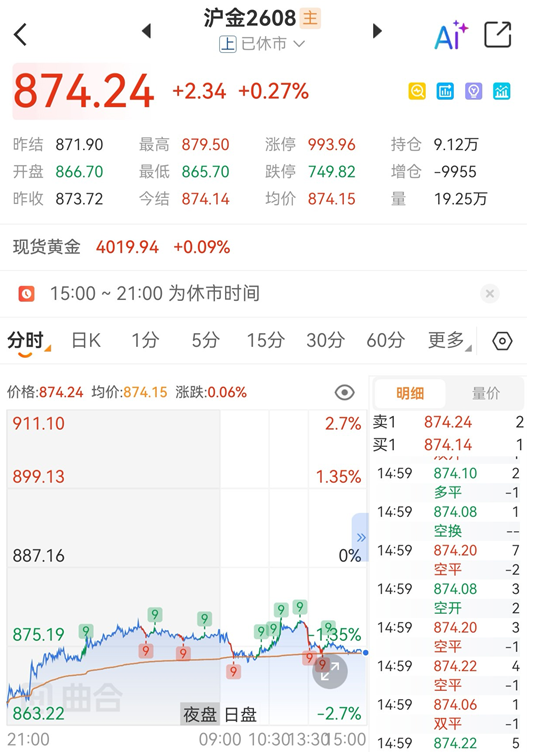Switch to previous contract arrow
The height and width of the screenshot is (752, 536).
[147, 31]
